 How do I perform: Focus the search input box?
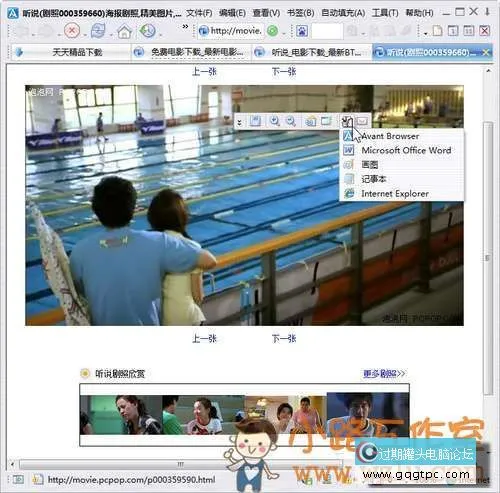click(327, 31)
